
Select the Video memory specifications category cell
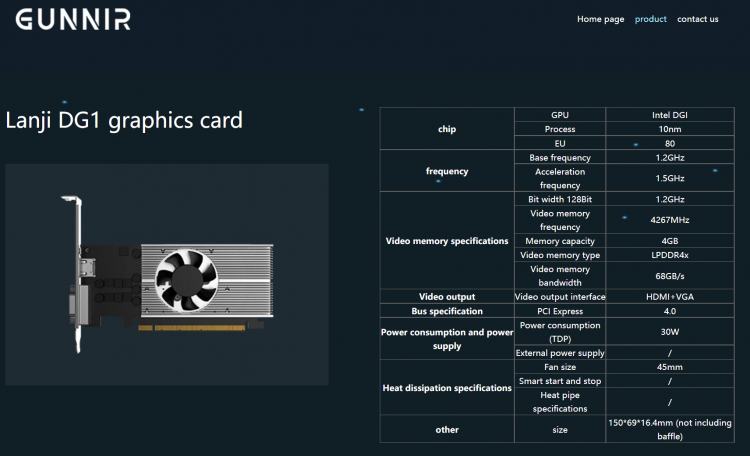tap(447, 241)
